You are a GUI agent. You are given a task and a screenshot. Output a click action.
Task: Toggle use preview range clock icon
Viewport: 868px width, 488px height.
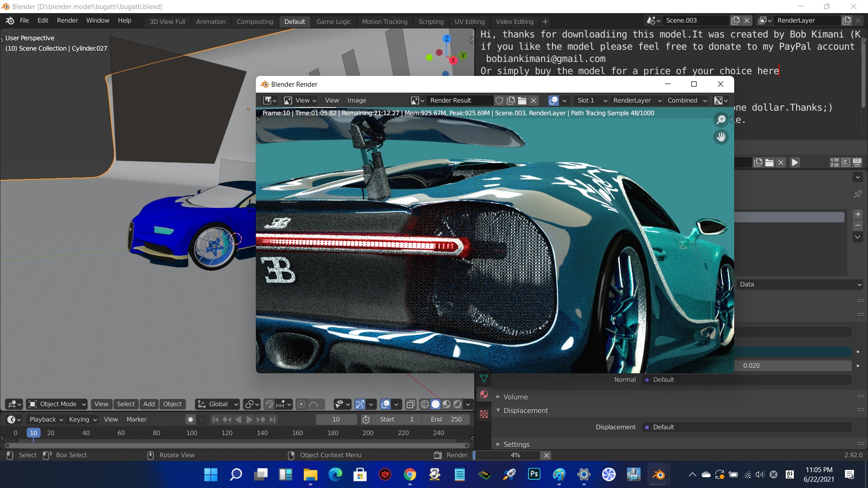click(x=366, y=419)
